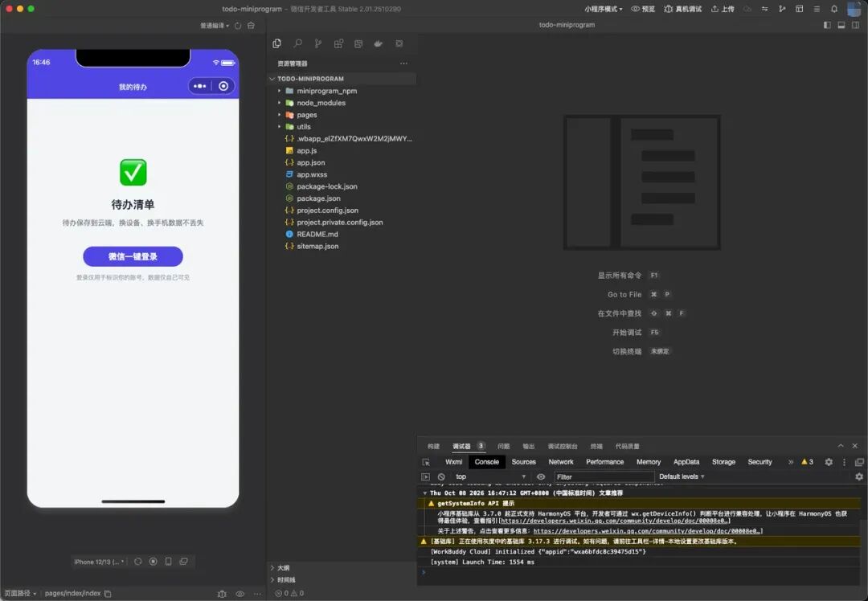Click the 微信一键登录 login button
The width and height of the screenshot is (868, 601).
click(133, 257)
